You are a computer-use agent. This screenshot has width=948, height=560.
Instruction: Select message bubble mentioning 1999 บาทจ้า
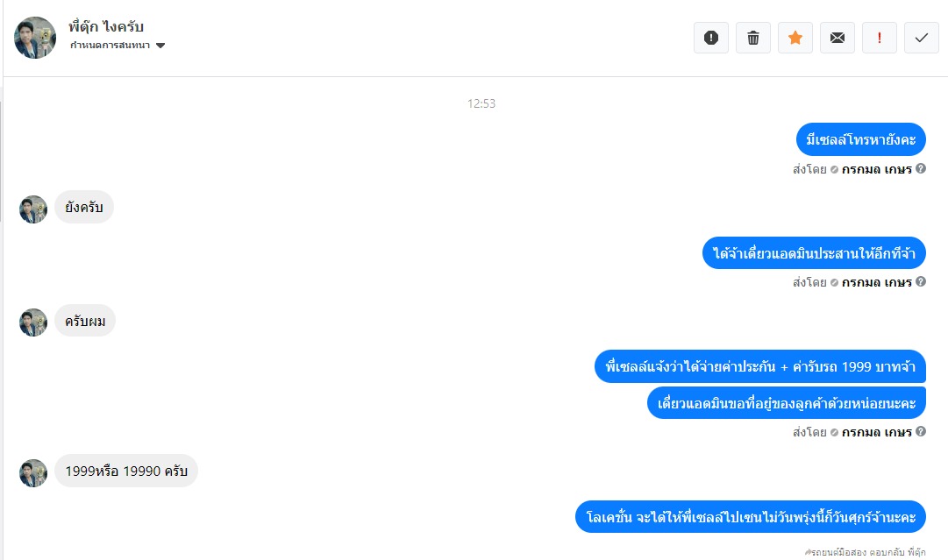(760, 366)
